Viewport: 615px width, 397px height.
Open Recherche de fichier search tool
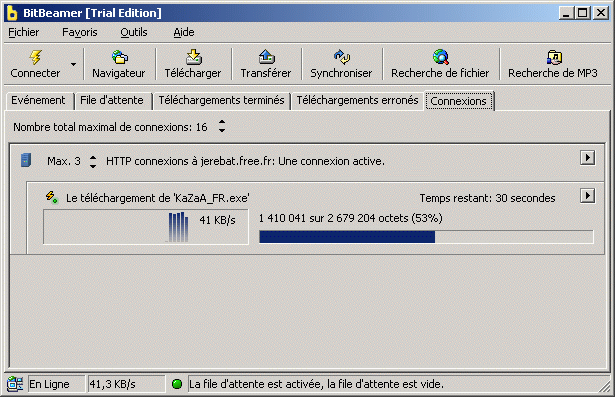click(x=440, y=64)
